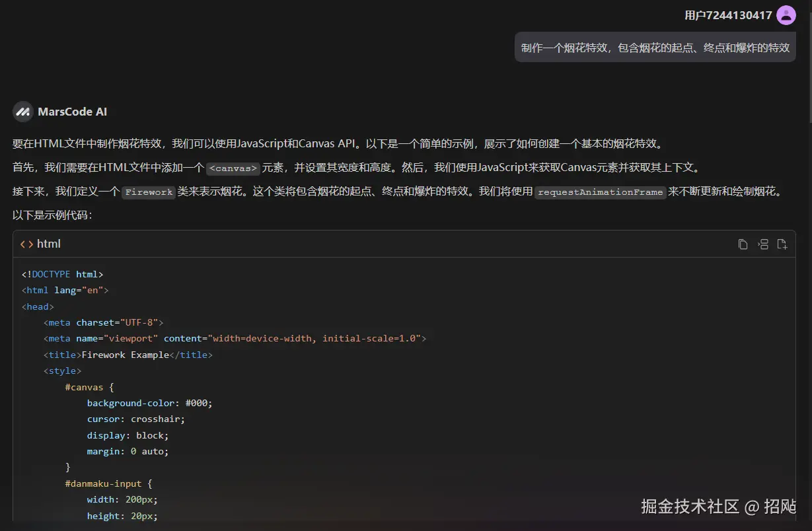Click the inline Firework code tag
The image size is (812, 531).
[149, 192]
